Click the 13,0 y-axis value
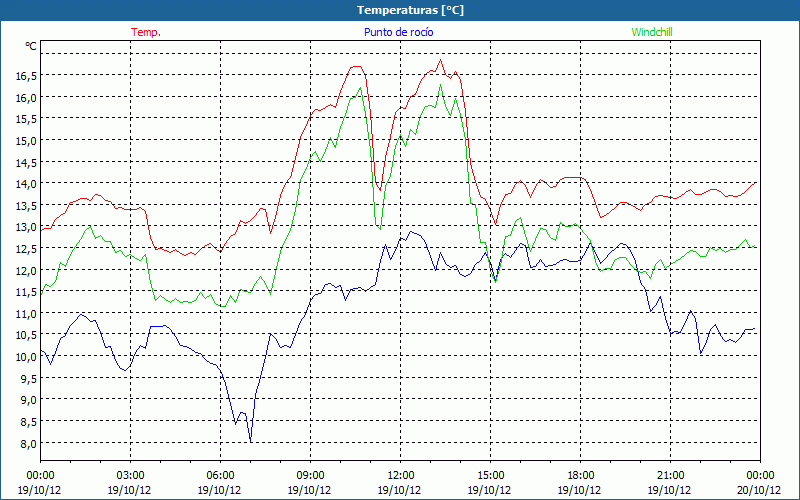The image size is (800, 500). (x=26, y=227)
